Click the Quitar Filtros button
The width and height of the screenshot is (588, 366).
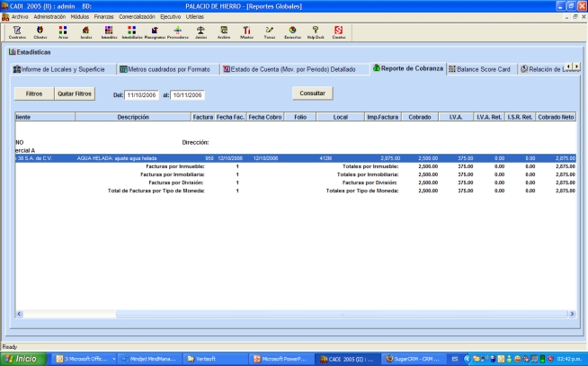point(75,94)
